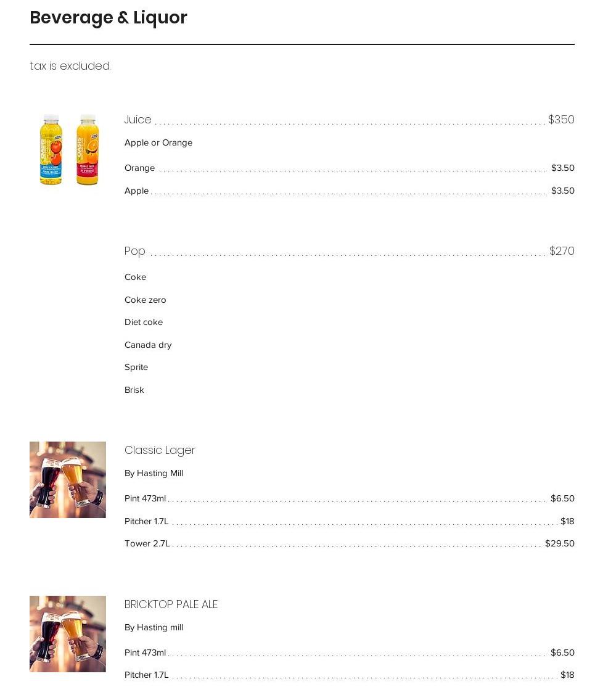The image size is (595, 700).
Task: Pick Brisk from the pop list
Action: click(134, 390)
